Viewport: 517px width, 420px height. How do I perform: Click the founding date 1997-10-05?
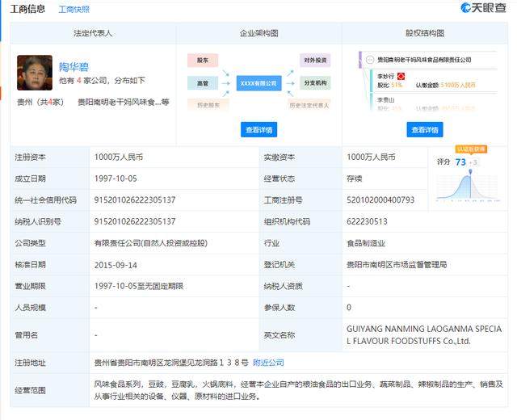click(x=116, y=178)
